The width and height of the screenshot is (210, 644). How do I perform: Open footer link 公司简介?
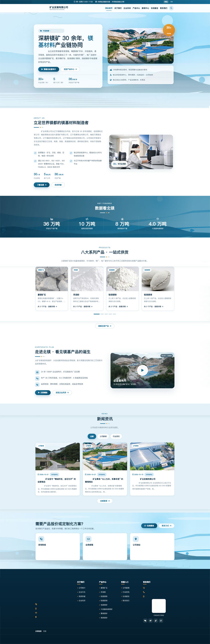82,588
